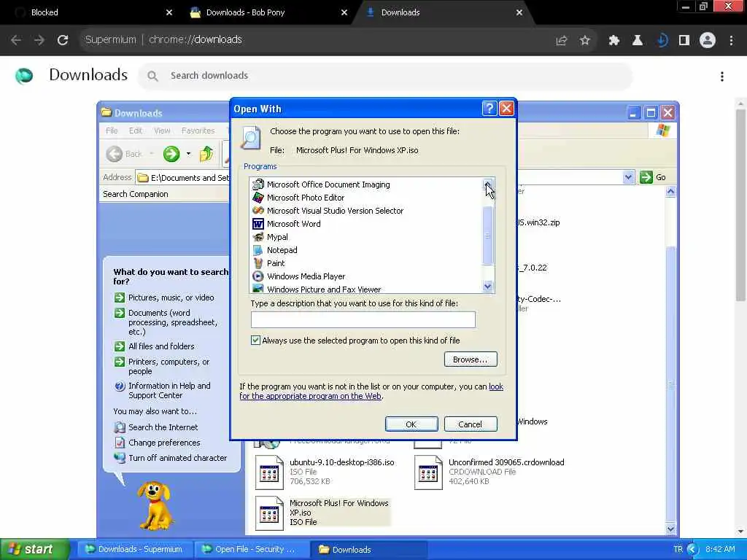The height and width of the screenshot is (560, 747).
Task: Click the search companion dog character
Action: 155,505
